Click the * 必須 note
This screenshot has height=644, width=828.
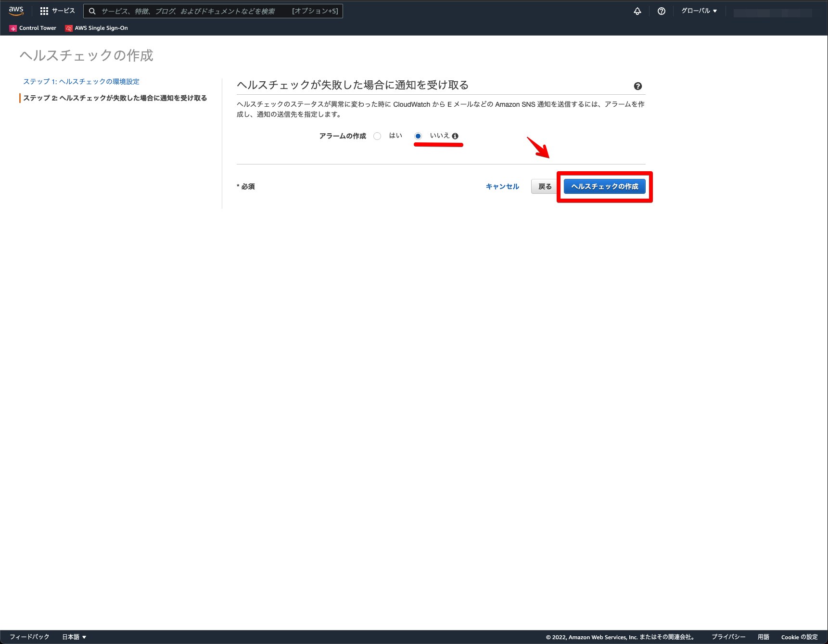pyautogui.click(x=246, y=187)
